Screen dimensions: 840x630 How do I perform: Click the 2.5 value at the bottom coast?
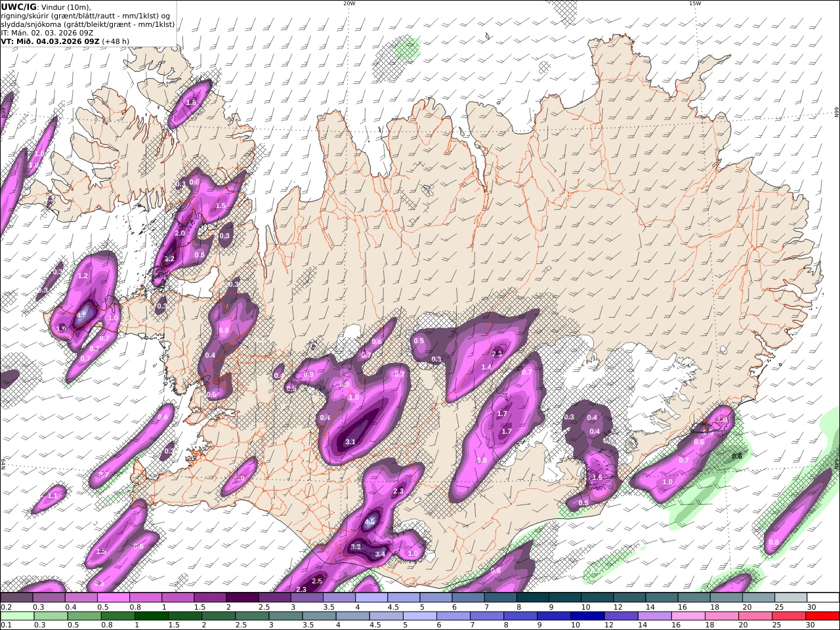tap(317, 581)
